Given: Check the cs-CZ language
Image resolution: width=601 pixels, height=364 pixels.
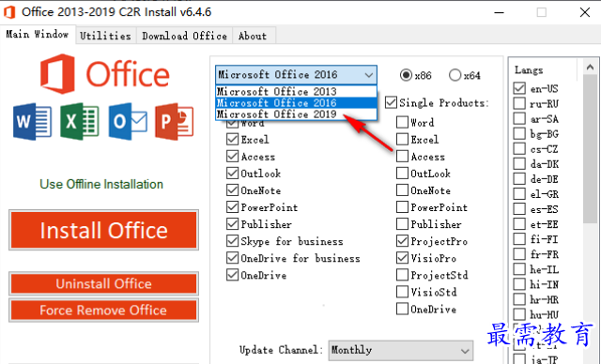Looking at the screenshot, I should 519,148.
